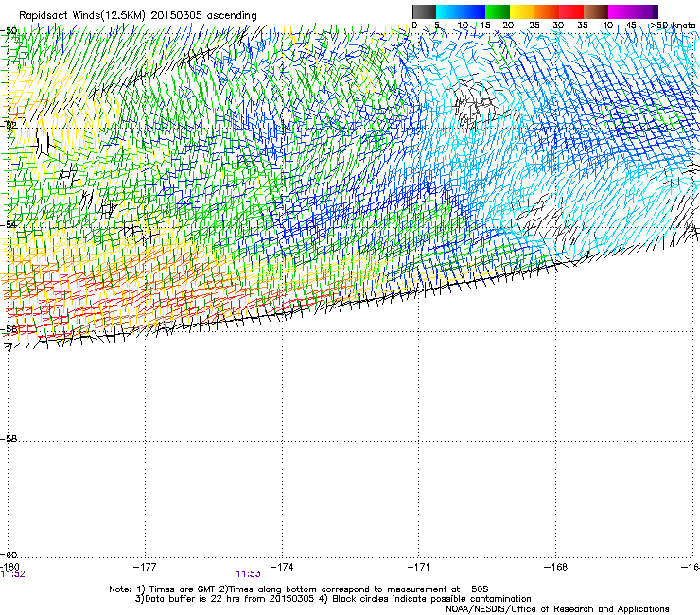This screenshot has width=700, height=615.
Task: Click the yellow 20-25 knots legend swatch
Action: pos(522,11)
